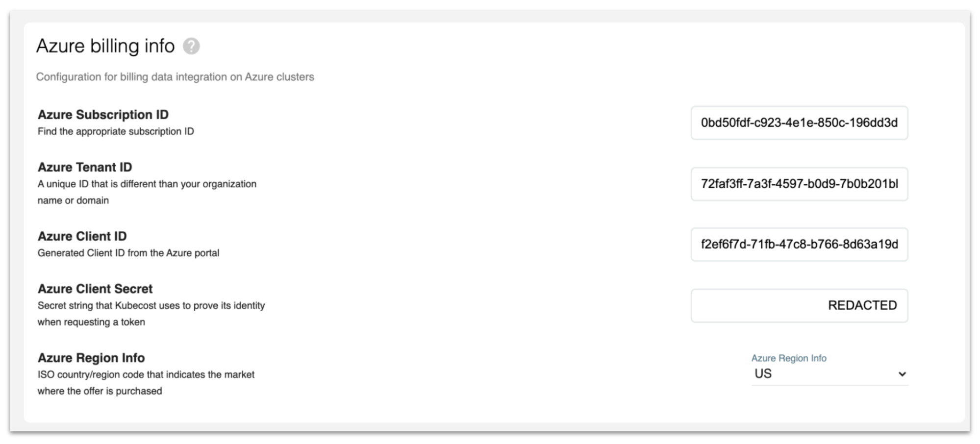This screenshot has width=980, height=444.
Task: Open help icon beside Azure billing info
Action: pos(191,46)
